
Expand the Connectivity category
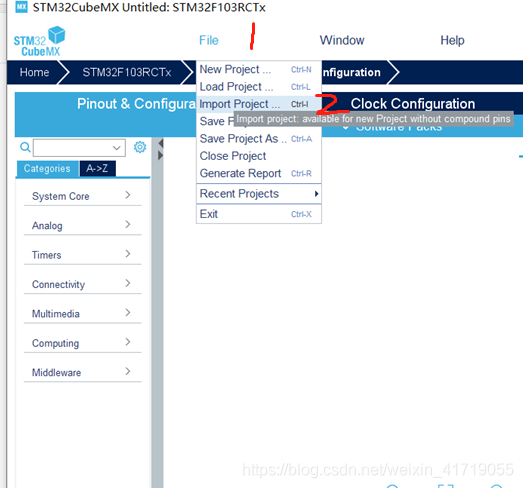pyautogui.click(x=82, y=284)
